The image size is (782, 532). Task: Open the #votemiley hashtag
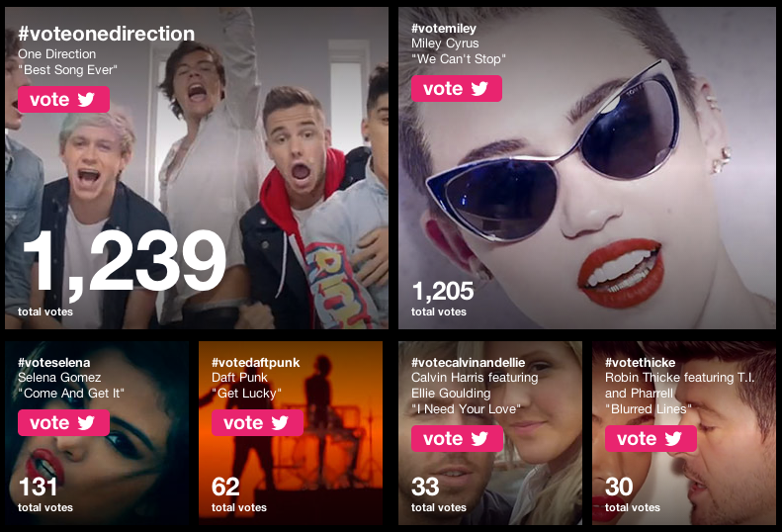click(444, 29)
